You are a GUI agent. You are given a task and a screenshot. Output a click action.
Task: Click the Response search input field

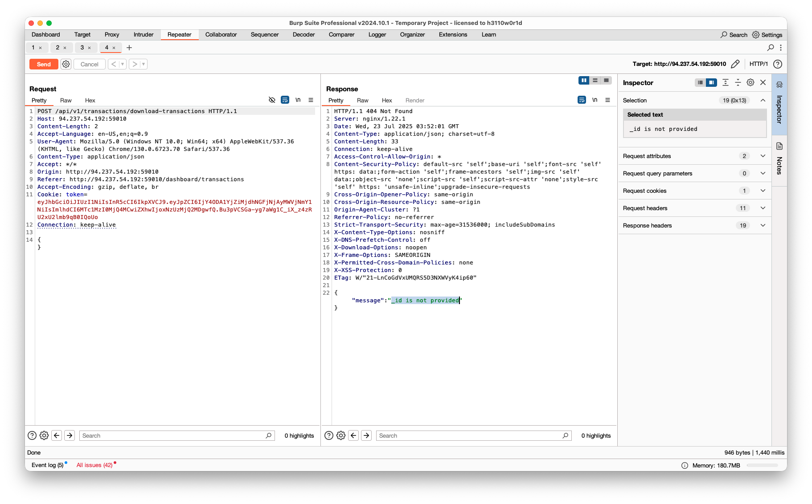(x=473, y=436)
